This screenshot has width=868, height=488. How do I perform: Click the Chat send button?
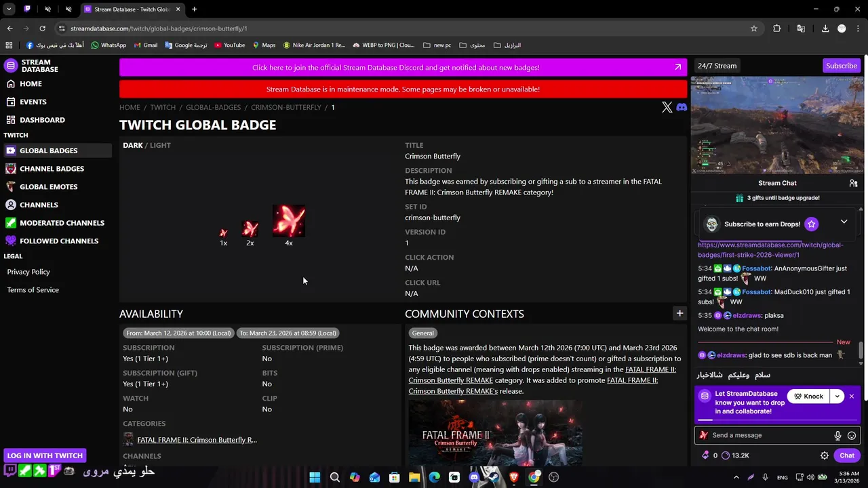[x=847, y=455]
